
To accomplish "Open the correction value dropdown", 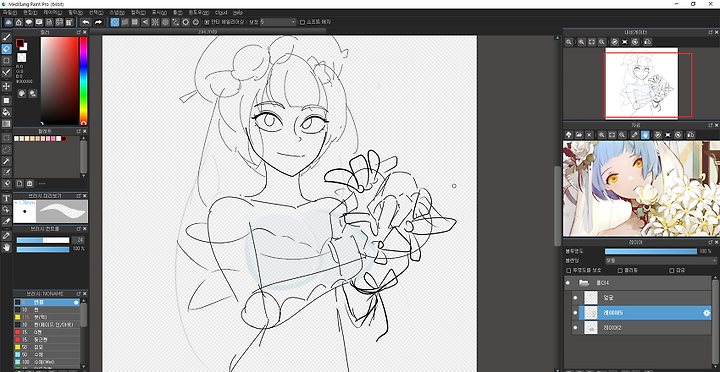I will 278,22.
